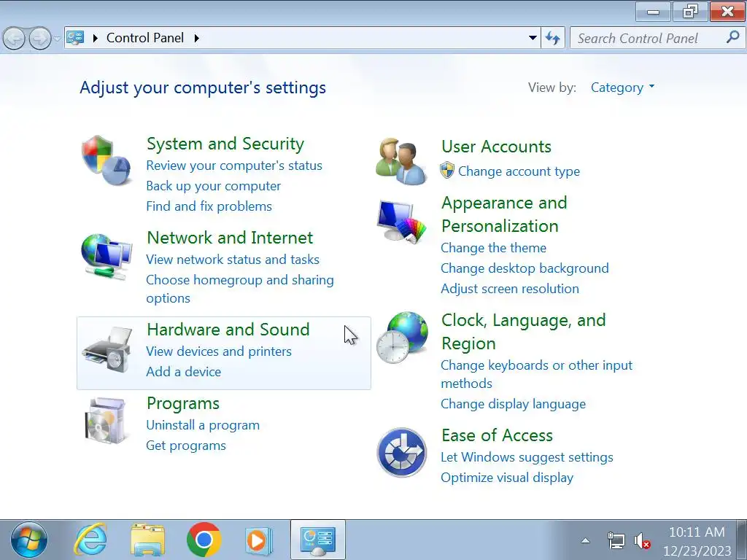This screenshot has width=747, height=560.
Task: Open the Ease of Access icon
Action: coord(402,452)
